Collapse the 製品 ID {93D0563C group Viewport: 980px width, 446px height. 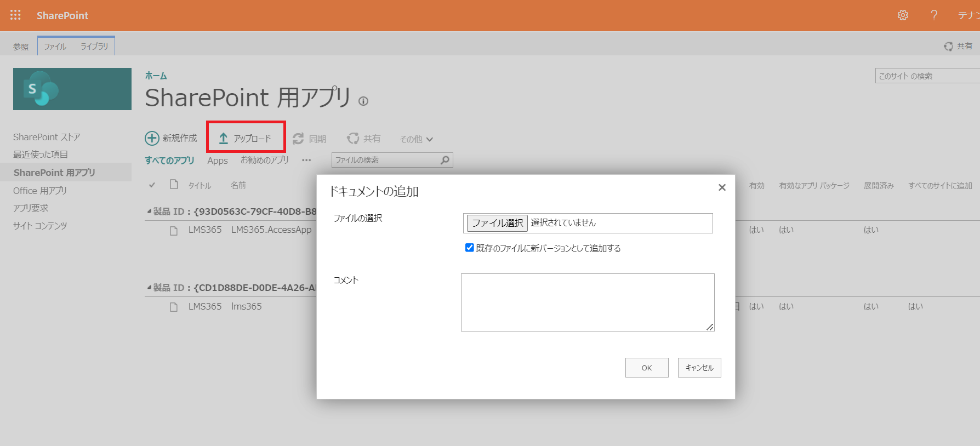click(x=149, y=211)
